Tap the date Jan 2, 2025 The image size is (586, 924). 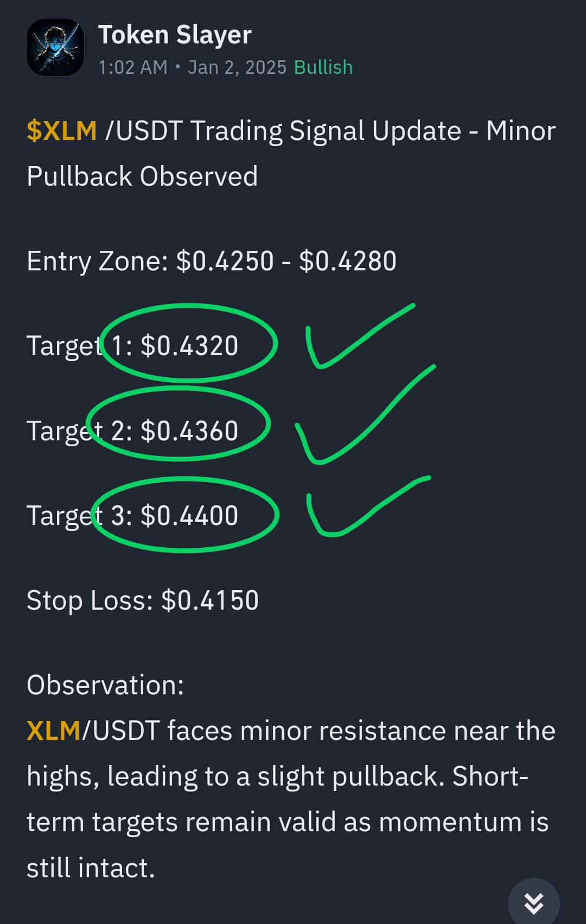237,67
